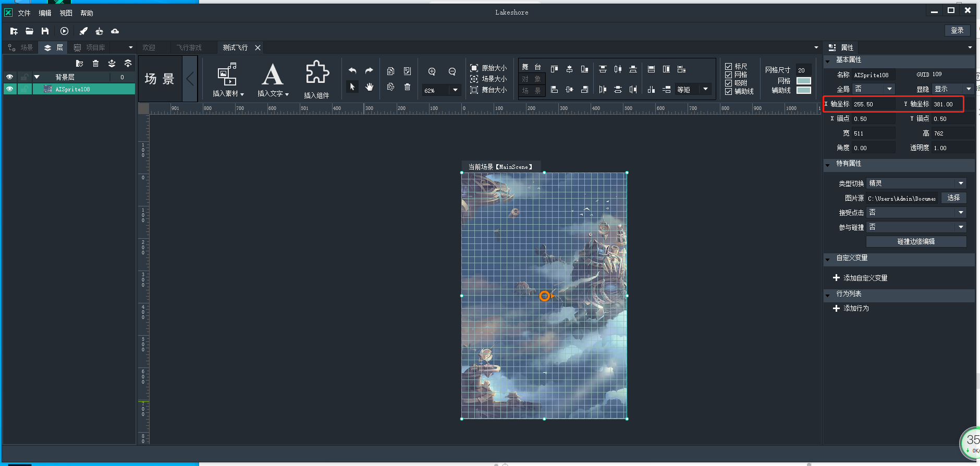Screen dimensions: 980x466
Task: Click 添加自定义变量
Action: pyautogui.click(x=860, y=278)
